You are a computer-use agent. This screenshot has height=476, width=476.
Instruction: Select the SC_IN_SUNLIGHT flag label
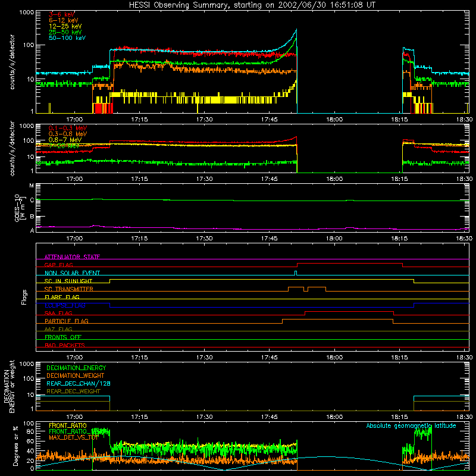click(68, 281)
